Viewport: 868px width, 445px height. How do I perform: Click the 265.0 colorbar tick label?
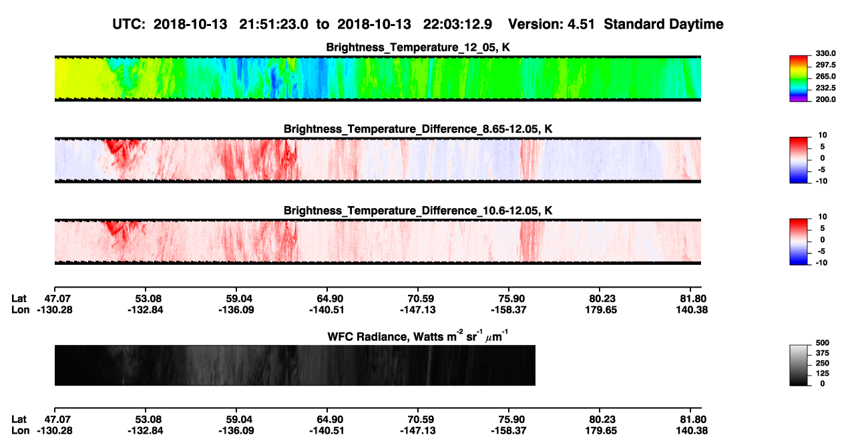pyautogui.click(x=825, y=77)
